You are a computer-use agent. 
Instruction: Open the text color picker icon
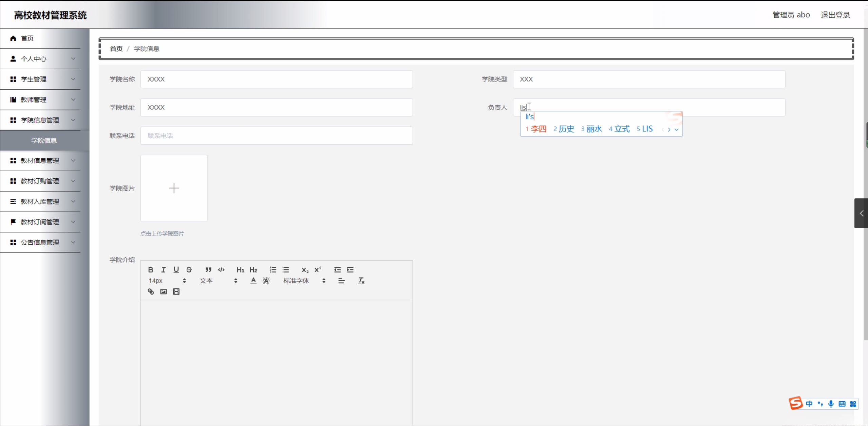(x=253, y=281)
